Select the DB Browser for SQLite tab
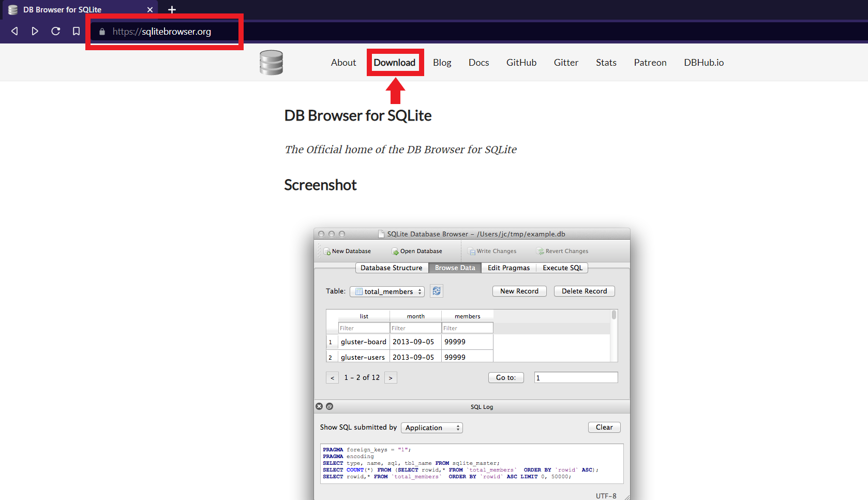The width and height of the screenshot is (868, 500). point(62,9)
